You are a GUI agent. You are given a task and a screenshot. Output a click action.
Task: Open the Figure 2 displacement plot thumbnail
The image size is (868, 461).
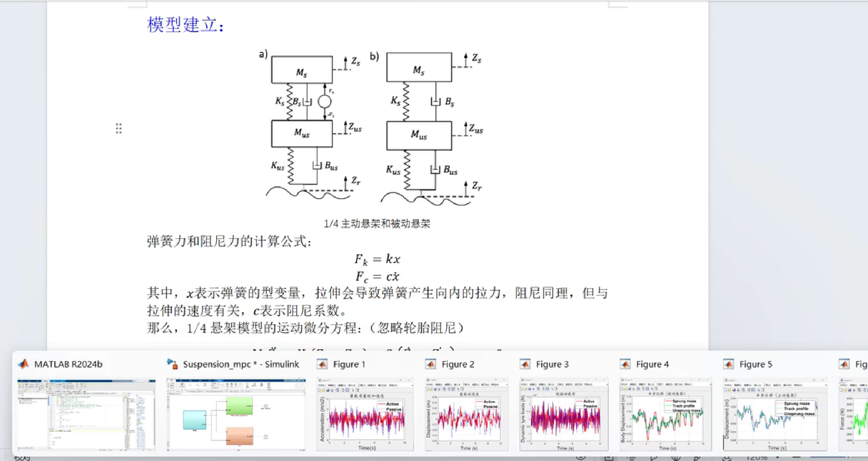pos(467,414)
